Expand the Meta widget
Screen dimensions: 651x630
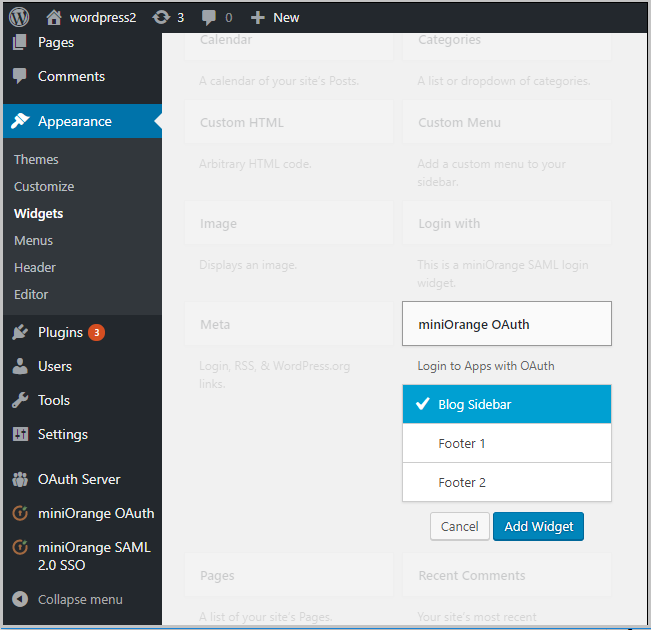[x=289, y=324]
